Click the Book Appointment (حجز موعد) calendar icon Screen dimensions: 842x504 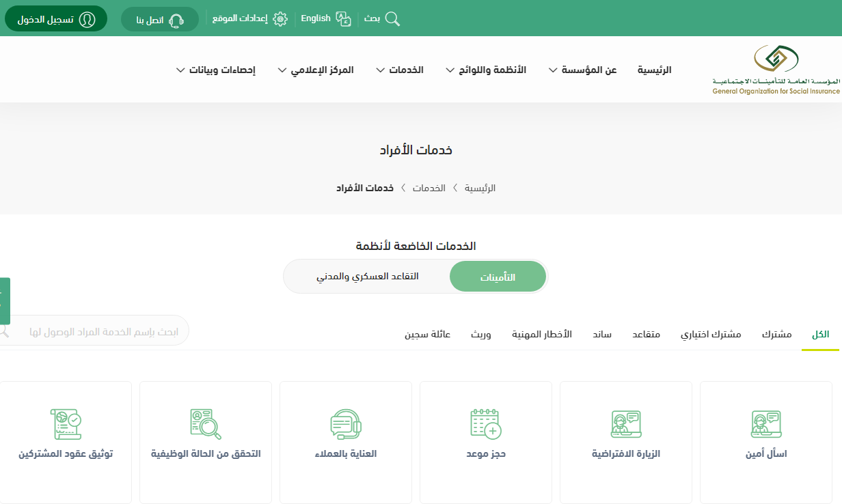485,424
